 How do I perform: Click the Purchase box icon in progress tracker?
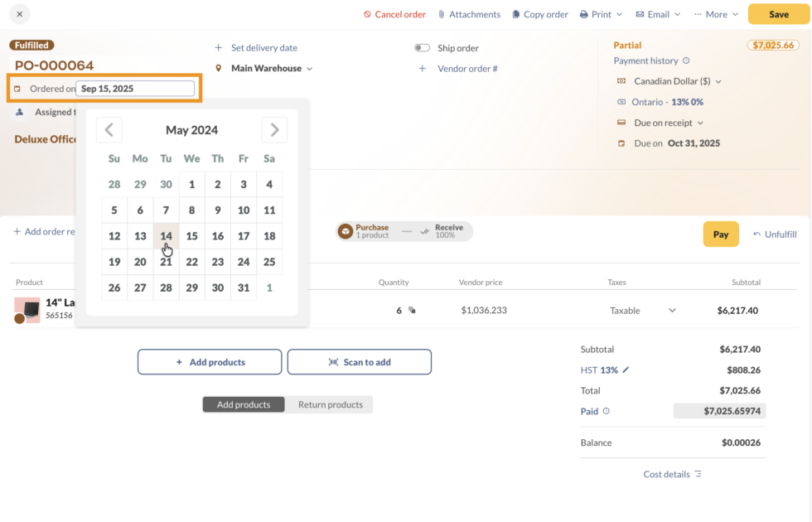pos(346,231)
